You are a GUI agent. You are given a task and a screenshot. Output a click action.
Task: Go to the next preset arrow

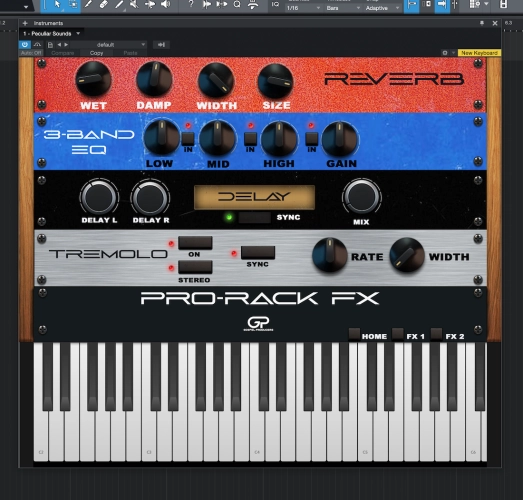point(66,45)
